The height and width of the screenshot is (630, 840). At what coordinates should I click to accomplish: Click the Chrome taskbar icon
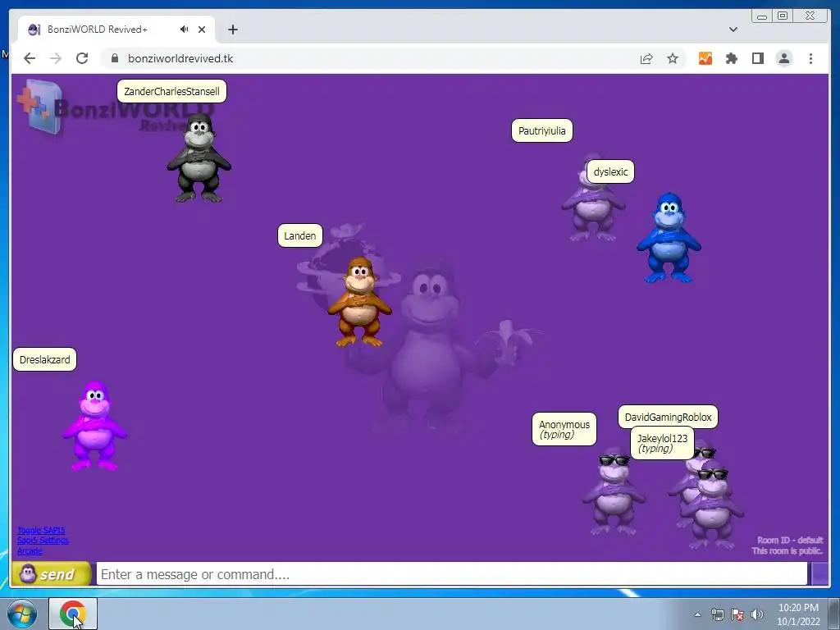tap(73, 614)
